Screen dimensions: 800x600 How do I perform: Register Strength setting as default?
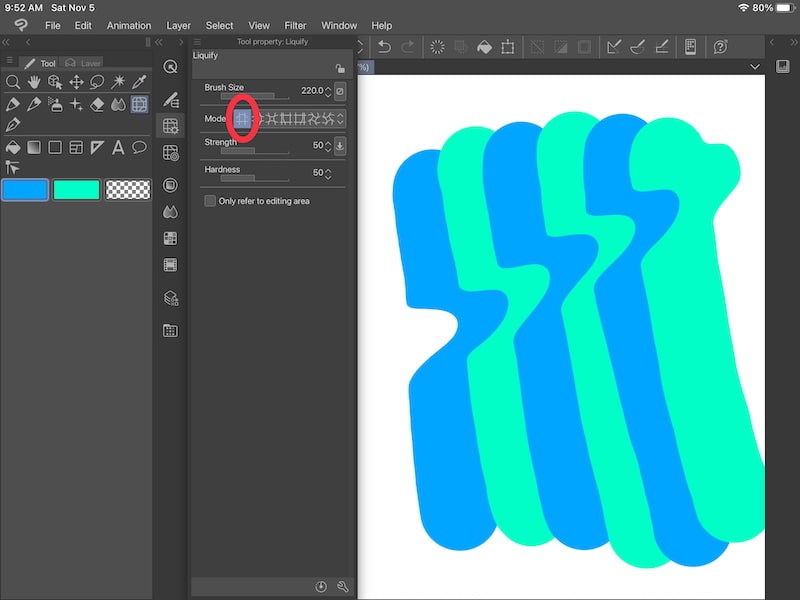pos(339,146)
